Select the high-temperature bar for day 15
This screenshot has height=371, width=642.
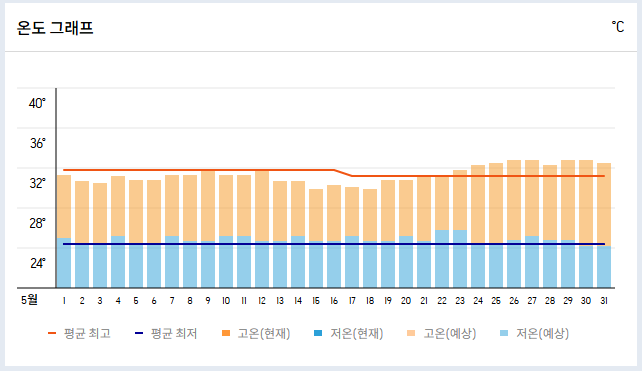click(x=316, y=215)
